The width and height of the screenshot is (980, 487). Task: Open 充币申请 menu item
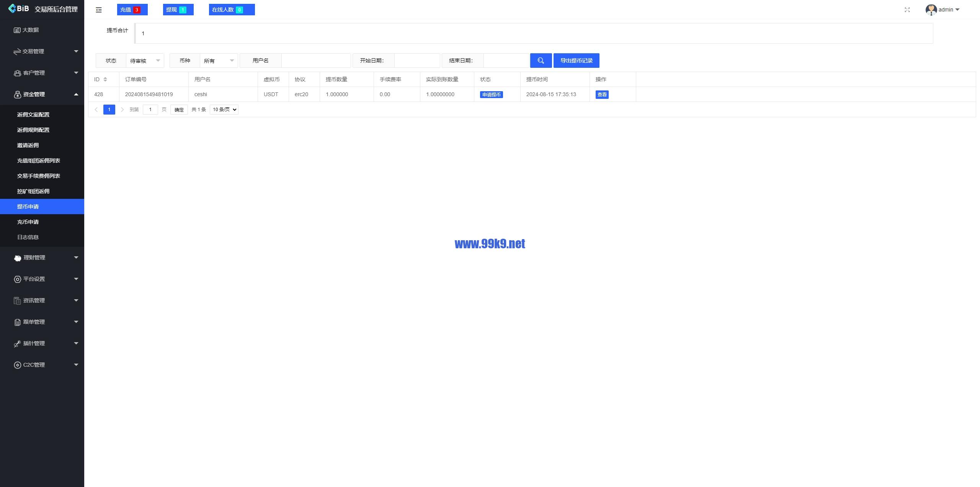(42, 222)
